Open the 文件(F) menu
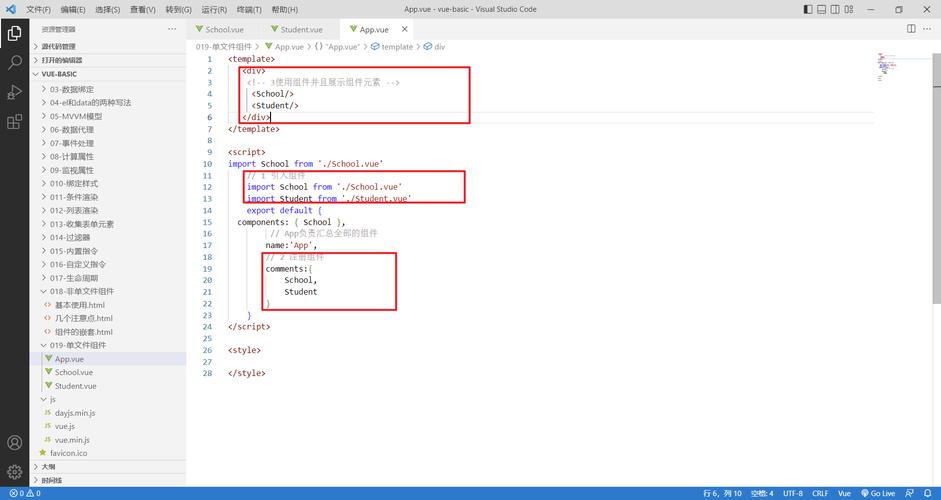Viewport: 941px width, 500px height. 38,10
